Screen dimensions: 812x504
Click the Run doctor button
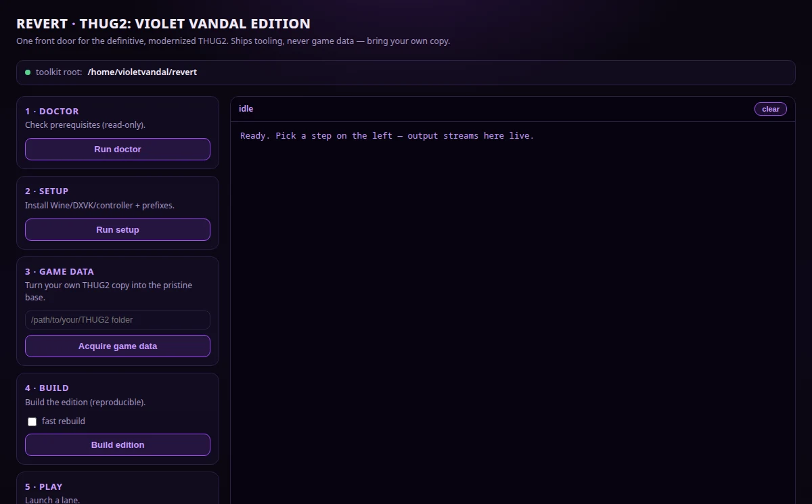click(x=118, y=149)
